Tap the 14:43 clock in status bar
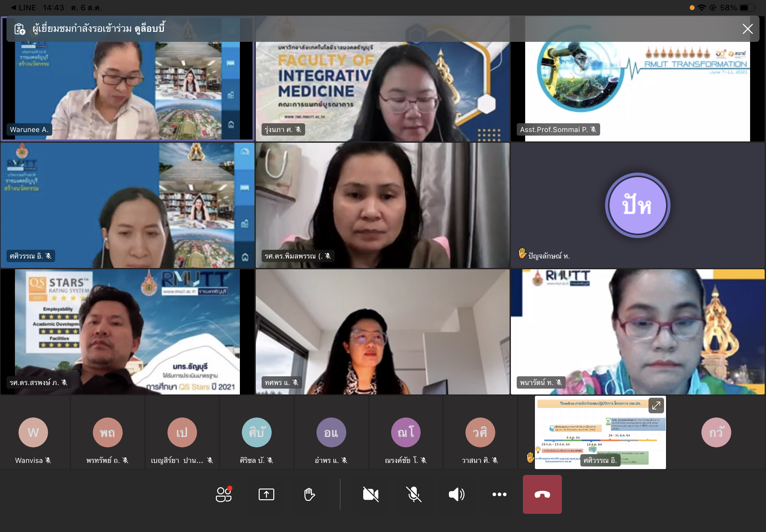766x532 pixels. point(53,8)
